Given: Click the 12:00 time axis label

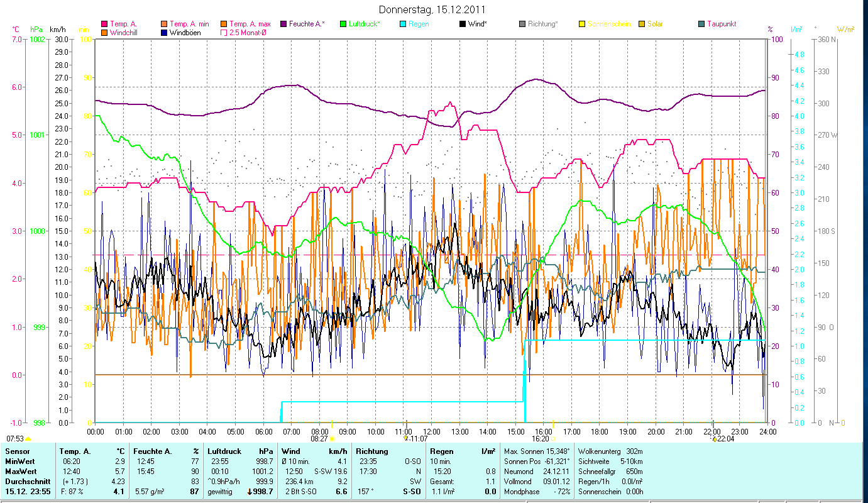Looking at the screenshot, I should pos(432,432).
